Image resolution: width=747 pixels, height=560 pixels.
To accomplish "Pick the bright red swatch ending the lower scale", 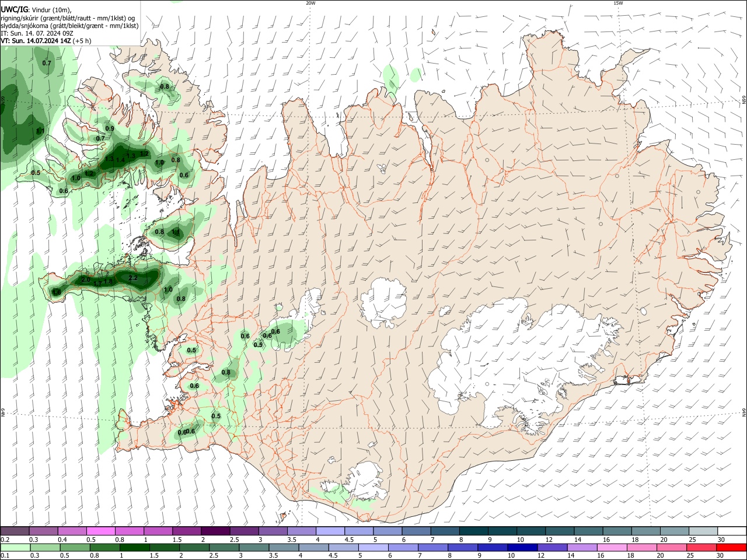I will coord(731,547).
